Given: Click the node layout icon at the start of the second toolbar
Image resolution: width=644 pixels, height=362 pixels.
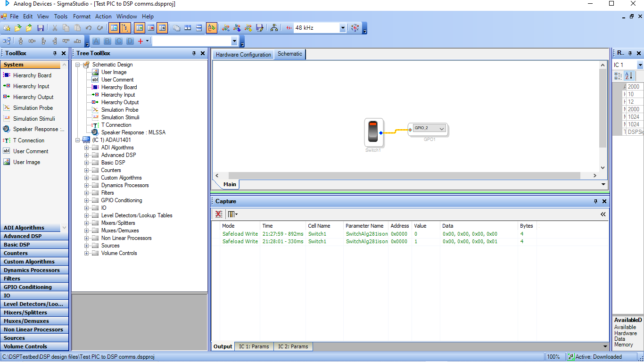Looking at the screenshot, I should pyautogui.click(x=7, y=41).
